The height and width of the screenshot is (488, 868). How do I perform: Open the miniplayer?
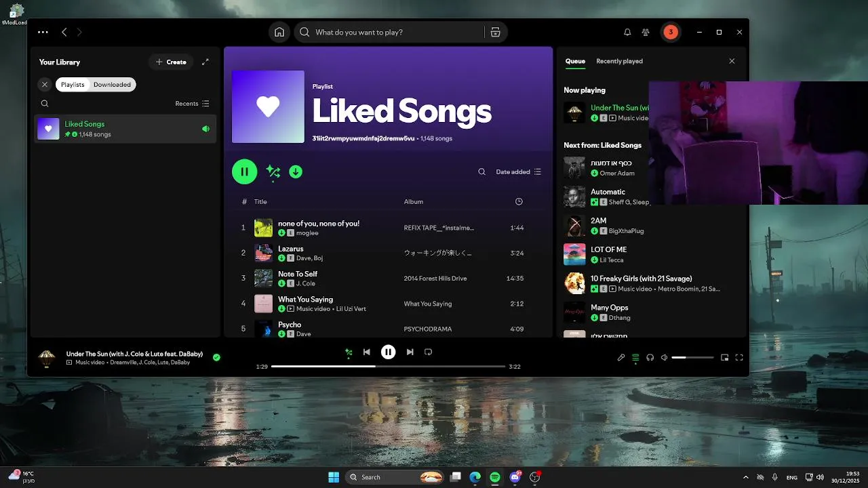724,357
